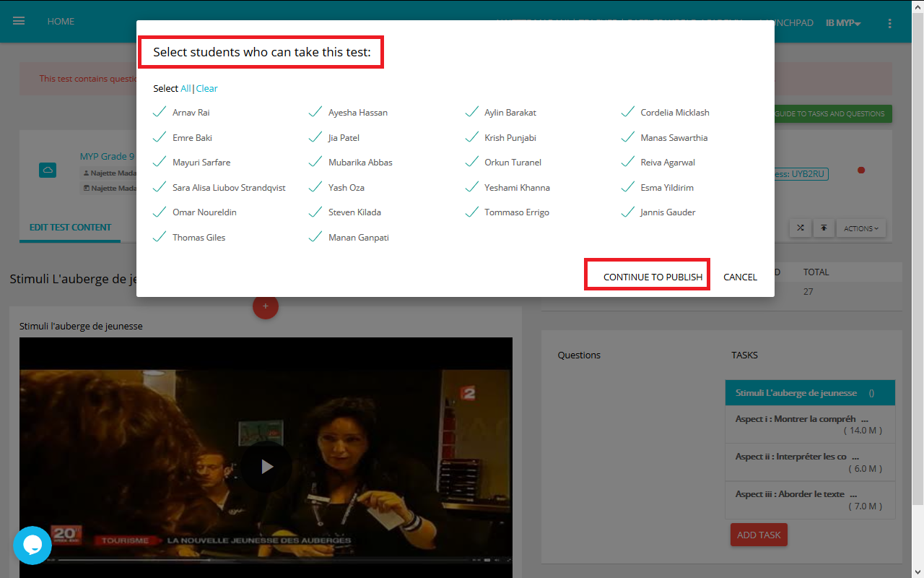This screenshot has height=578, width=924.
Task: Go to HOME in the top bar
Action: (61, 21)
